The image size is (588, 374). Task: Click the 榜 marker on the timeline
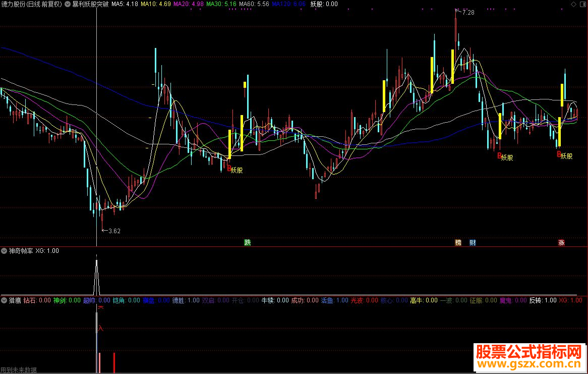pos(458,243)
